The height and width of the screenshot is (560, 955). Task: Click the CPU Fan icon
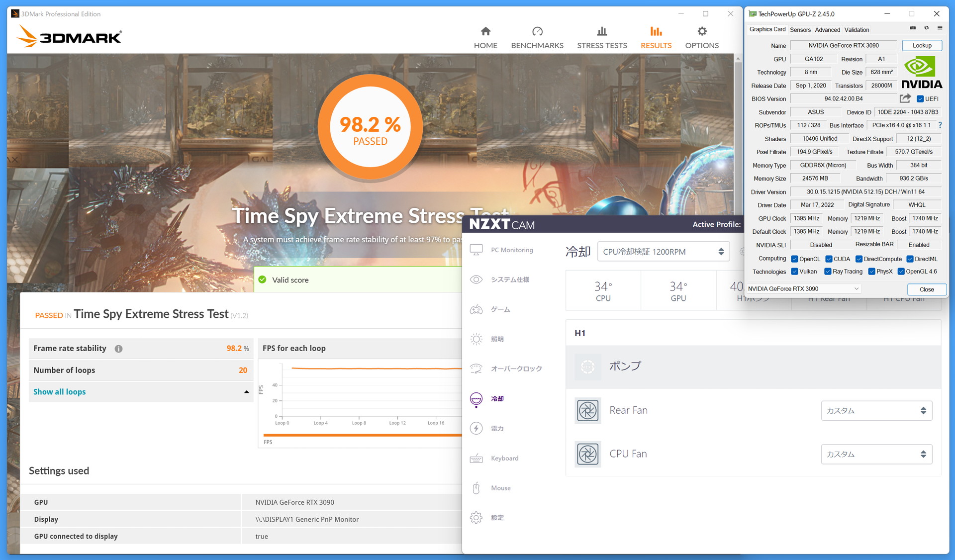[587, 454]
